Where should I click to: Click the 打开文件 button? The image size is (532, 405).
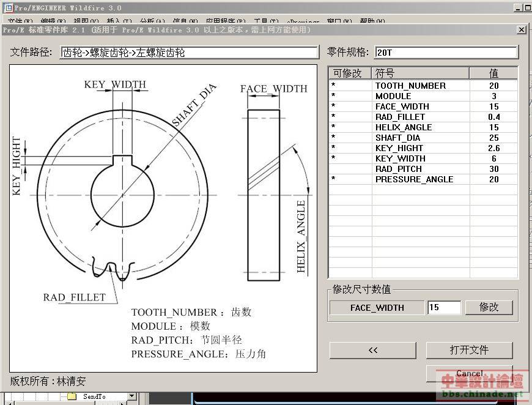pos(469,351)
